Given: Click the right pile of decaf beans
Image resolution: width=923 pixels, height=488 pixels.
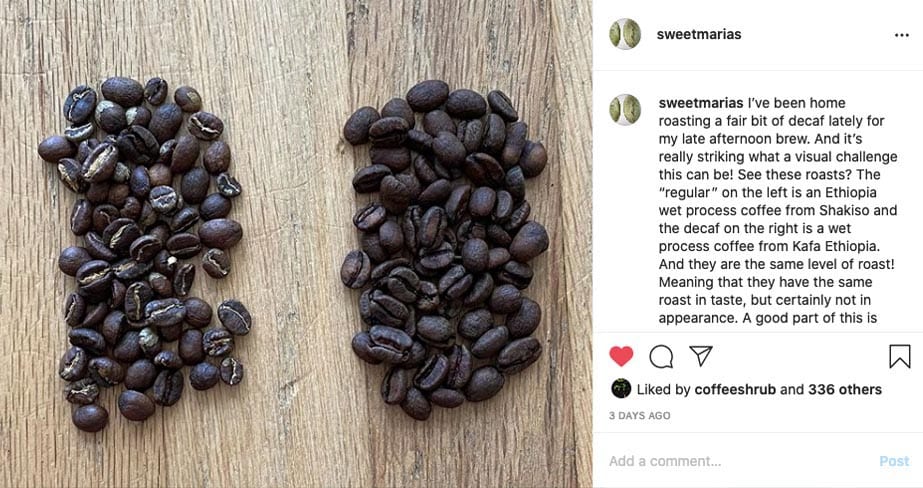Looking at the screenshot, I should [446, 250].
